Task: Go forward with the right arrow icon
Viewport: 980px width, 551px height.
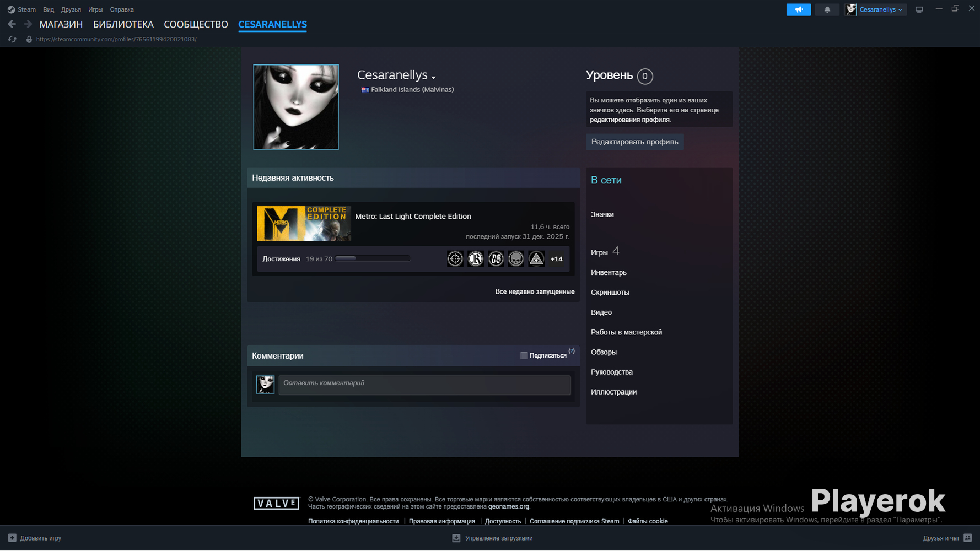Action: pyautogui.click(x=28, y=24)
